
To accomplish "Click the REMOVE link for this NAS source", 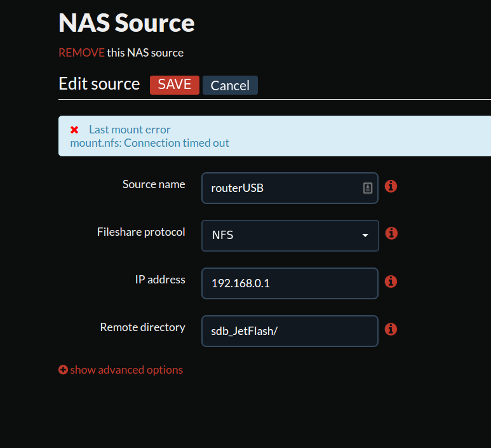I will (x=81, y=53).
